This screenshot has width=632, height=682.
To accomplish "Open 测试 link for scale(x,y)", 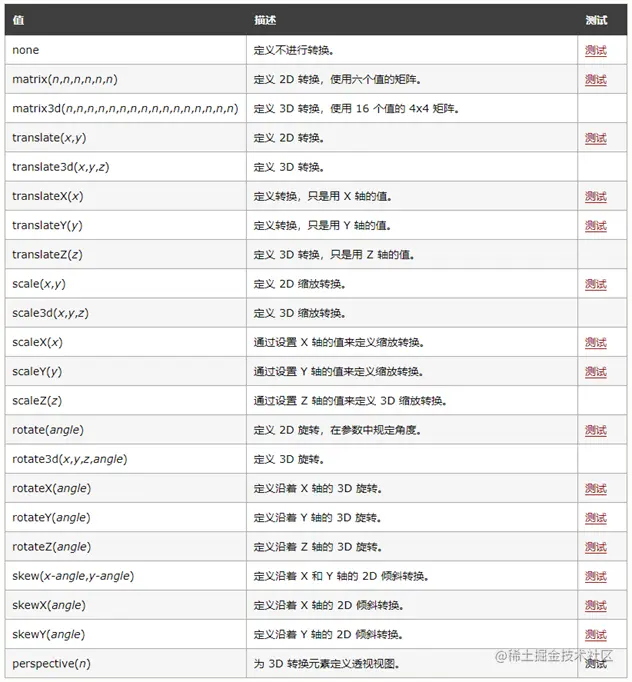I will pos(596,284).
